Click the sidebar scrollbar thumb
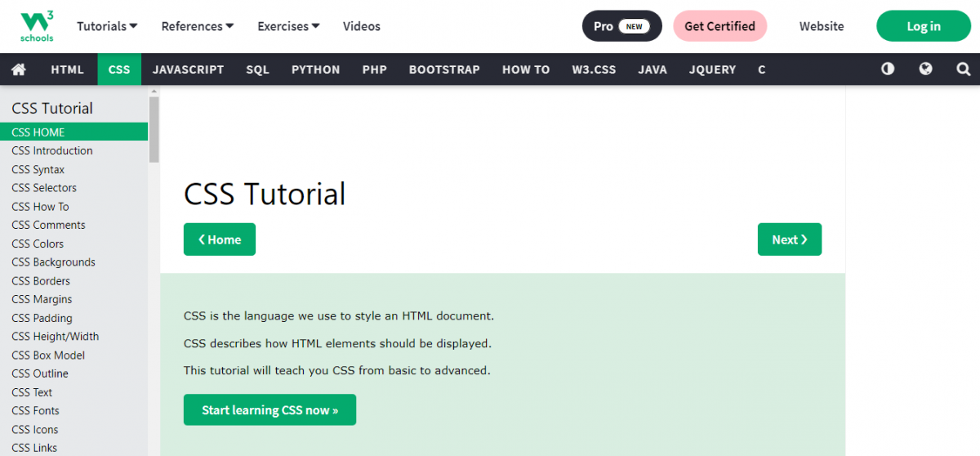The image size is (980, 456). click(154, 129)
